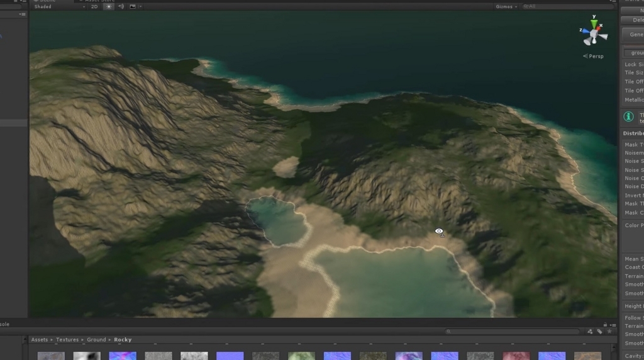Click the 'Invert' property label
The image size is (644, 360).
pos(634,196)
